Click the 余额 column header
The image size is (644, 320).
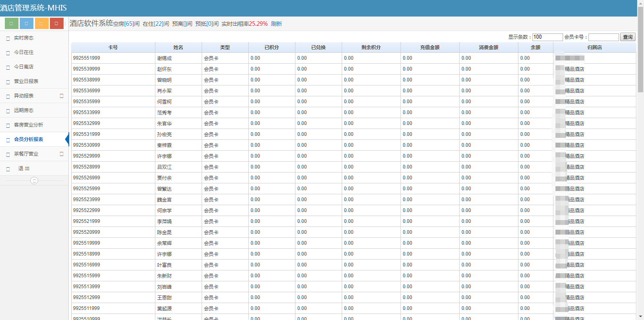(x=536, y=48)
